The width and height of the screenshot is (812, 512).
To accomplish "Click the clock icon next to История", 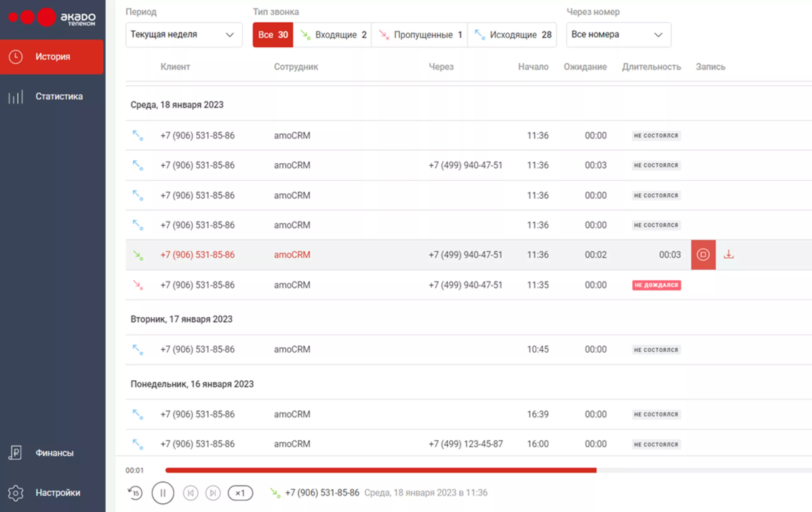I will tap(15, 57).
